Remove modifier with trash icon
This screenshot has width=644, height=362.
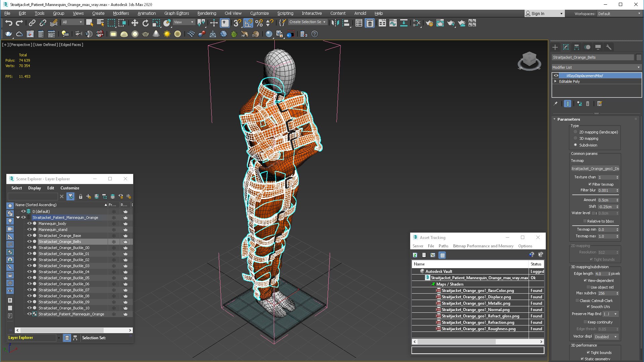[588, 104]
